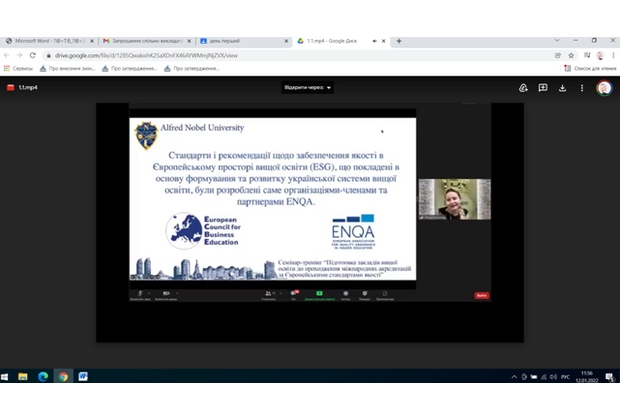Image resolution: width=620 pixels, height=420 pixels.
Task: Open the Google account avatar
Action: (x=604, y=87)
